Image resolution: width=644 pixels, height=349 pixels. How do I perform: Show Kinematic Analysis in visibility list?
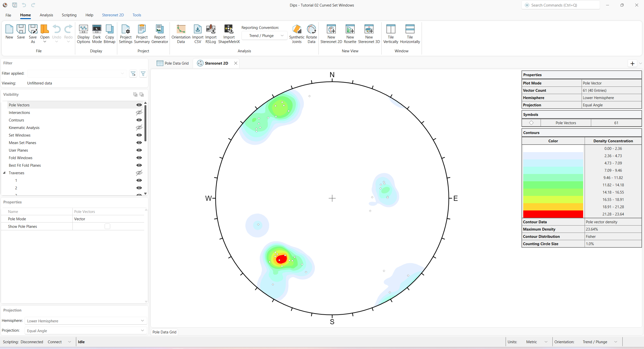(x=139, y=127)
